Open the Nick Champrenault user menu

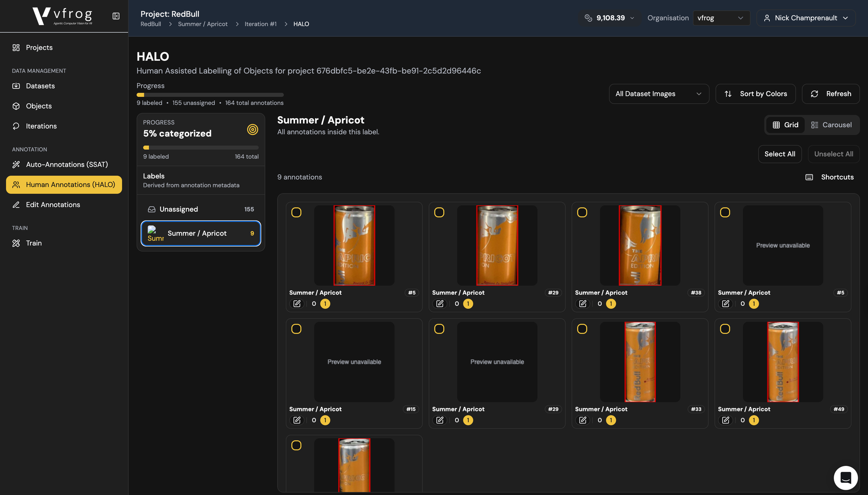tap(806, 18)
